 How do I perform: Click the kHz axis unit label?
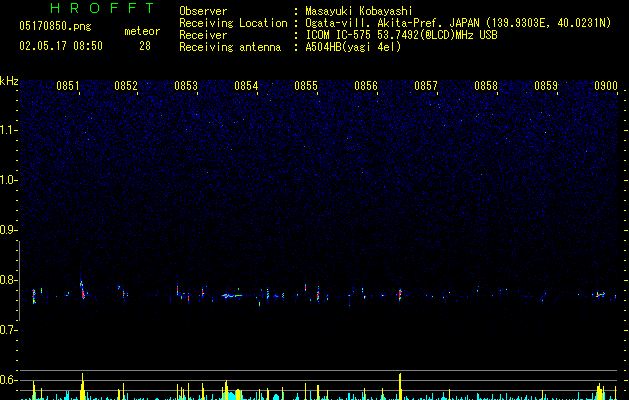click(9, 81)
